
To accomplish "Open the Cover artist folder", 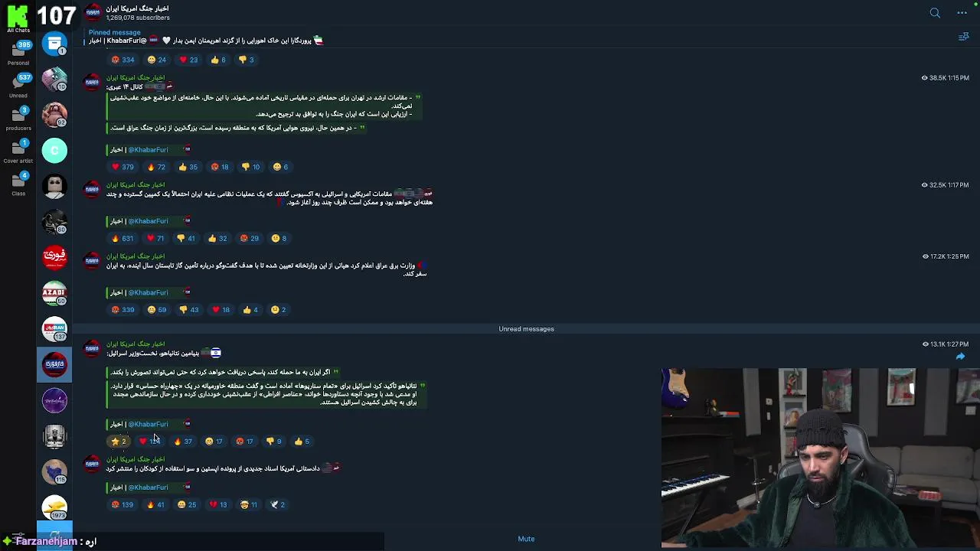I will coord(18,151).
